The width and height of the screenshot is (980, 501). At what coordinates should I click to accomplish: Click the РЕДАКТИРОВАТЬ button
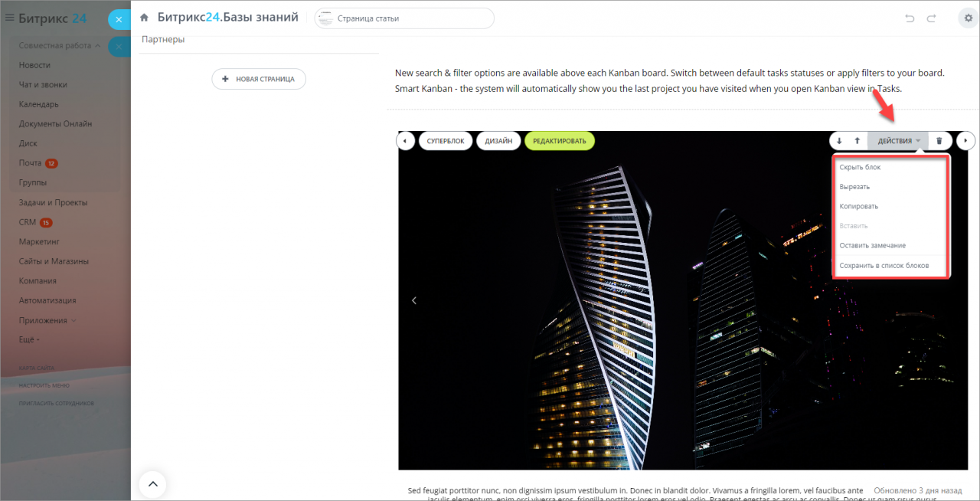click(x=560, y=141)
